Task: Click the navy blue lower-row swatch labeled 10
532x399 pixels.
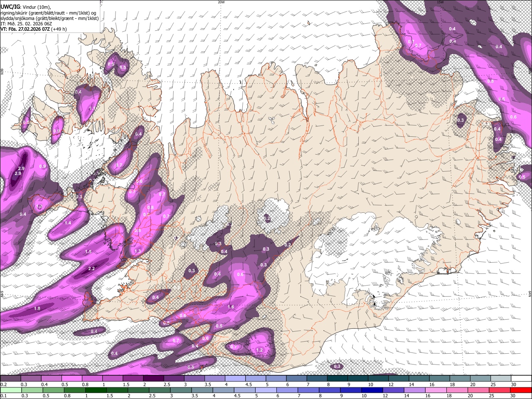Action: [372, 390]
